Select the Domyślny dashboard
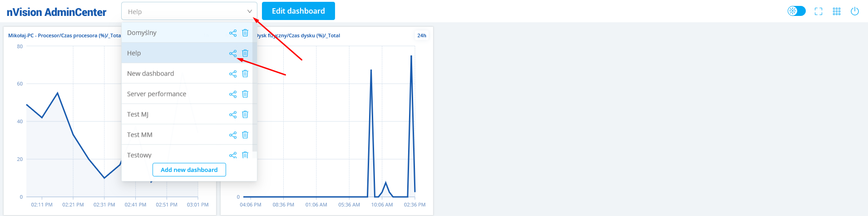868x216 pixels. click(142, 33)
